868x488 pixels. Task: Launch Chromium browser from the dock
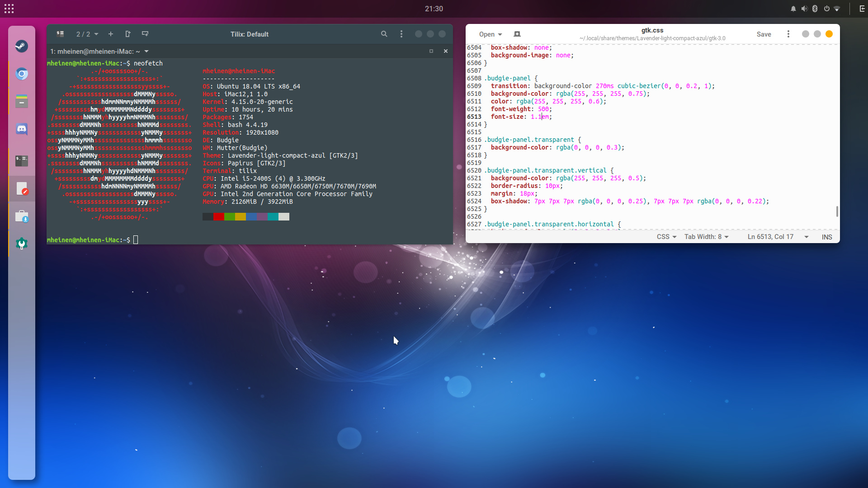point(21,74)
